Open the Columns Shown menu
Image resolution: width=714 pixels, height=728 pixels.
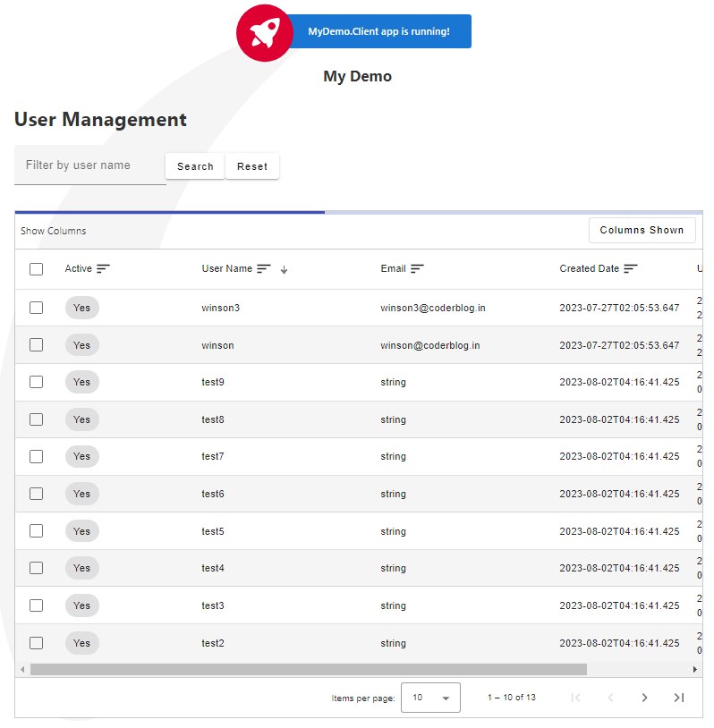coord(642,230)
